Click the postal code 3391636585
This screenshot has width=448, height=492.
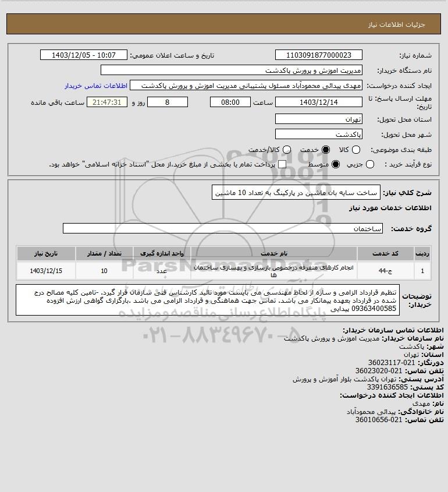click(x=387, y=387)
